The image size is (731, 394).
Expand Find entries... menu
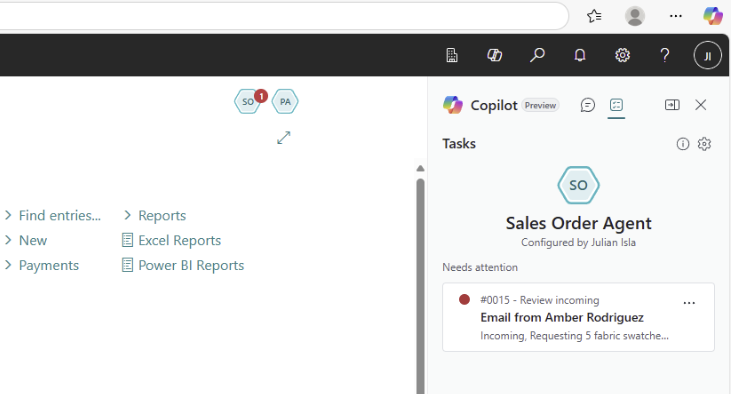(53, 215)
